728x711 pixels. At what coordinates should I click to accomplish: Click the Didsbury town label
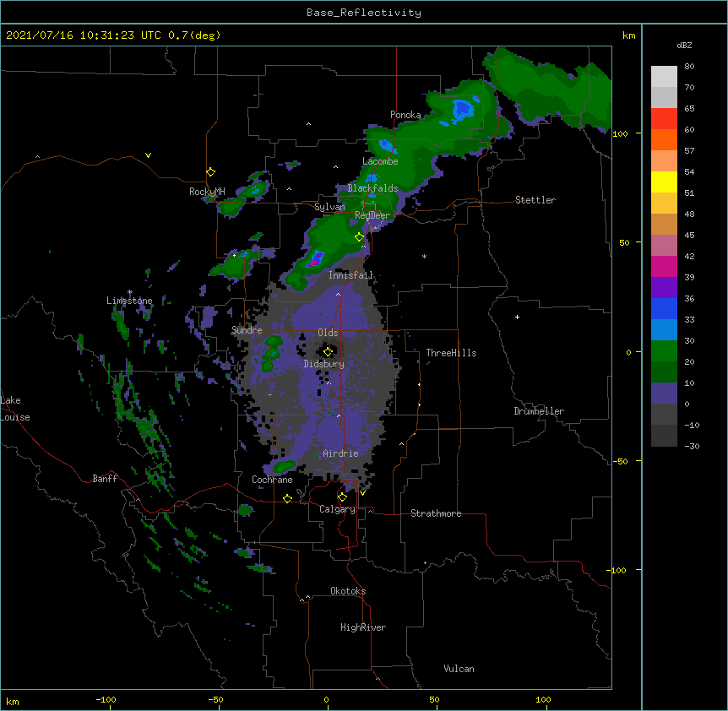[x=324, y=364]
